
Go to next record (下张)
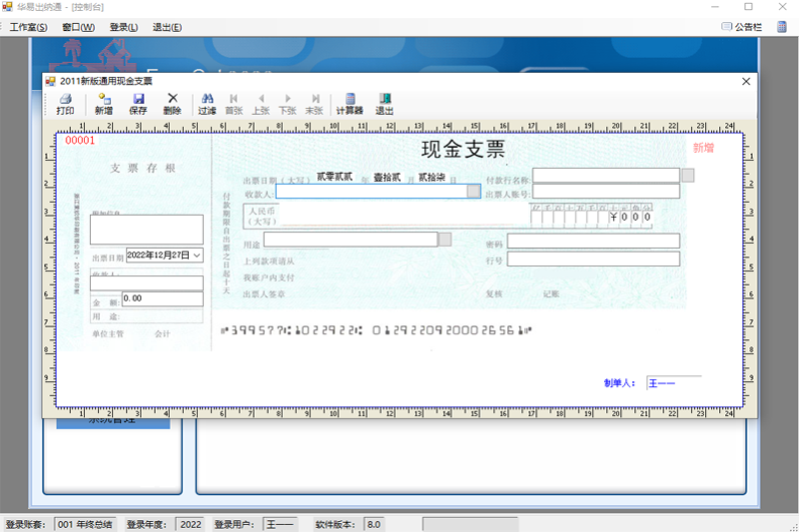288,104
